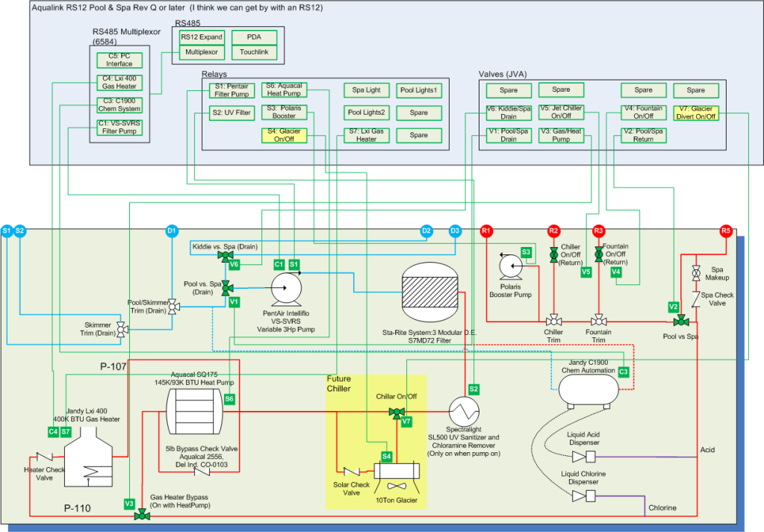The height and width of the screenshot is (532, 764).
Task: Click the S7: Lxi Gas Heater relay box
Action: tap(367, 135)
